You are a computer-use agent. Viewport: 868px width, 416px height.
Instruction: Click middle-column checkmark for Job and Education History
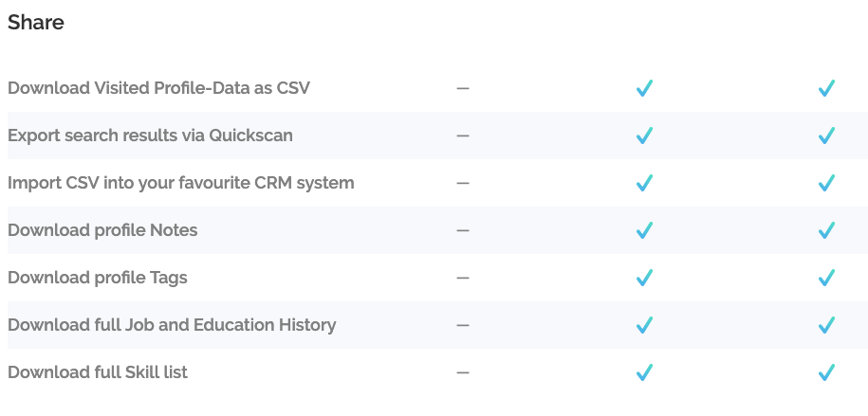(644, 325)
